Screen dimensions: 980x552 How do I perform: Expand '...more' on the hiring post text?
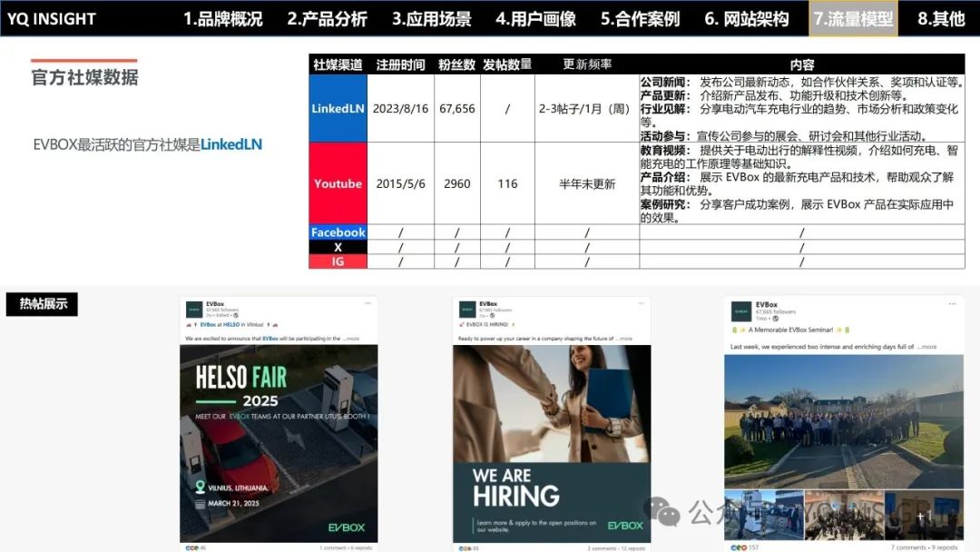pos(623,339)
